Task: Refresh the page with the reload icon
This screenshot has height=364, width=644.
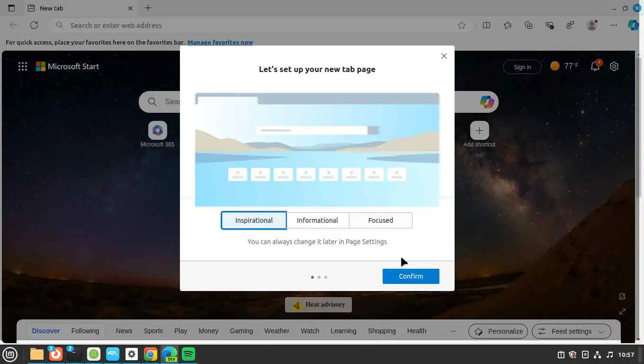Action: 34,25
